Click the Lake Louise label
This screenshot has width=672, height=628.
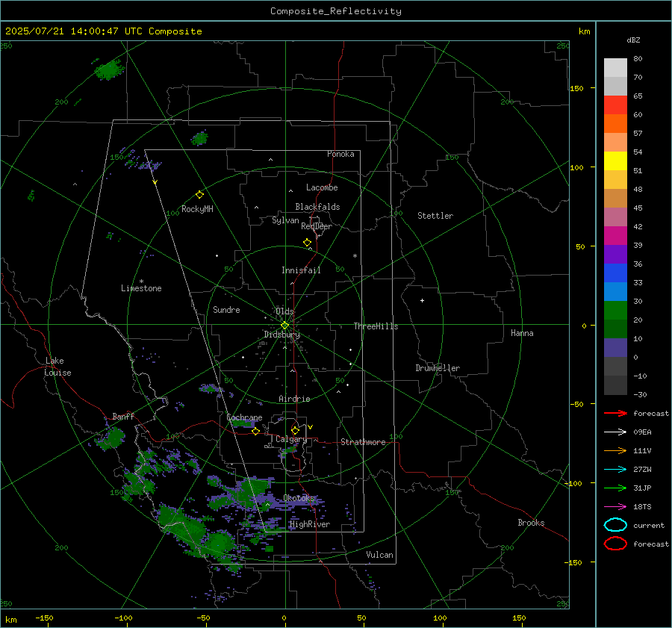point(57,367)
